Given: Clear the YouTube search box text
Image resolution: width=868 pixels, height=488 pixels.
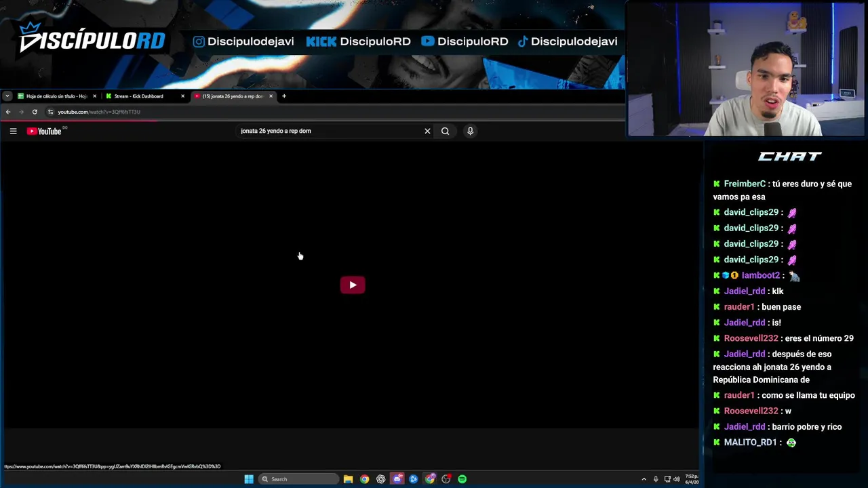Looking at the screenshot, I should [x=427, y=131].
